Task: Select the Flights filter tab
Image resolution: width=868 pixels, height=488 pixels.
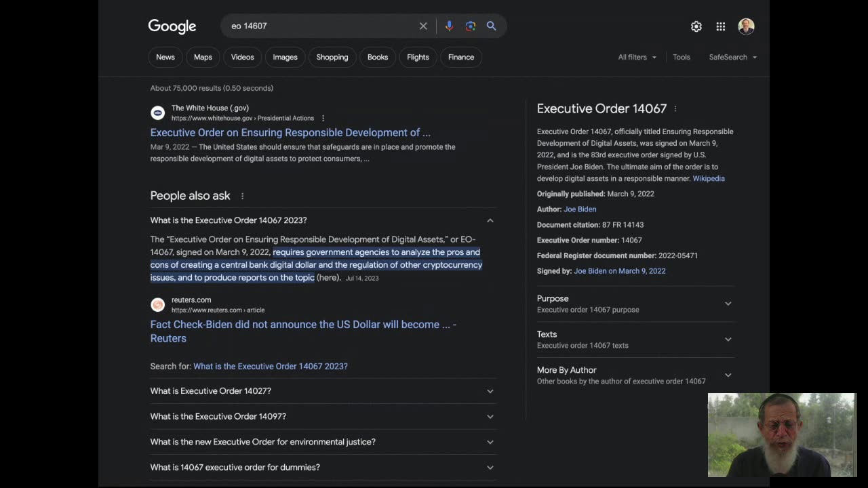Action: click(x=418, y=57)
